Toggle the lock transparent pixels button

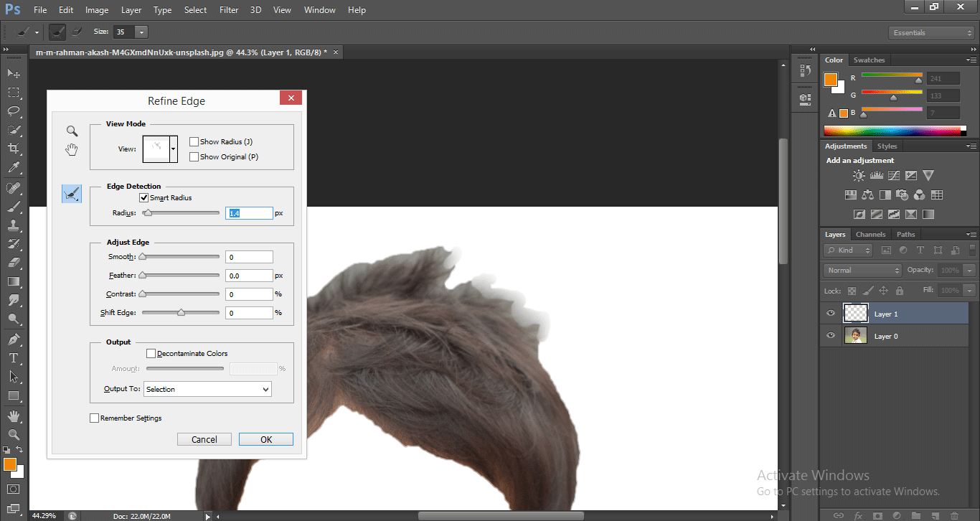pos(852,291)
